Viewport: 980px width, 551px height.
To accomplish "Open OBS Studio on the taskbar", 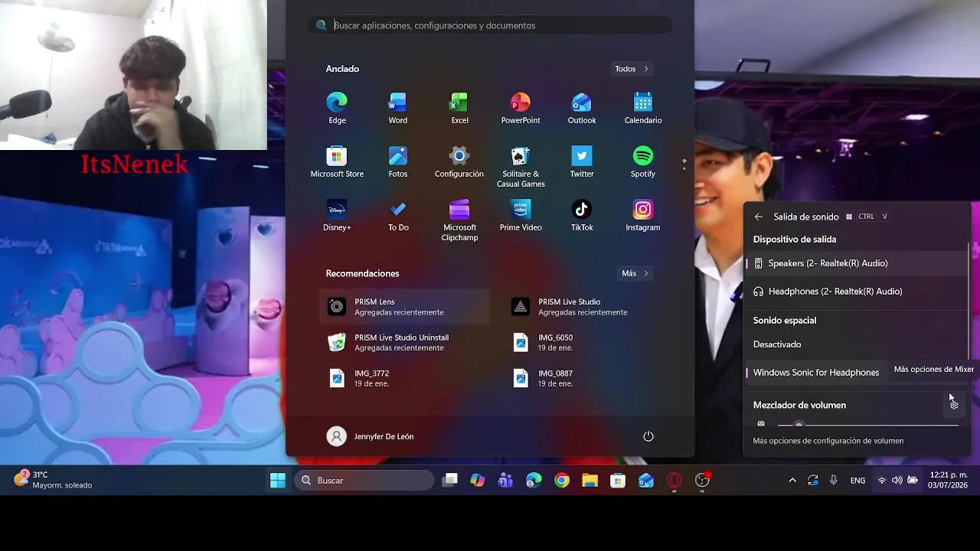I will point(702,481).
